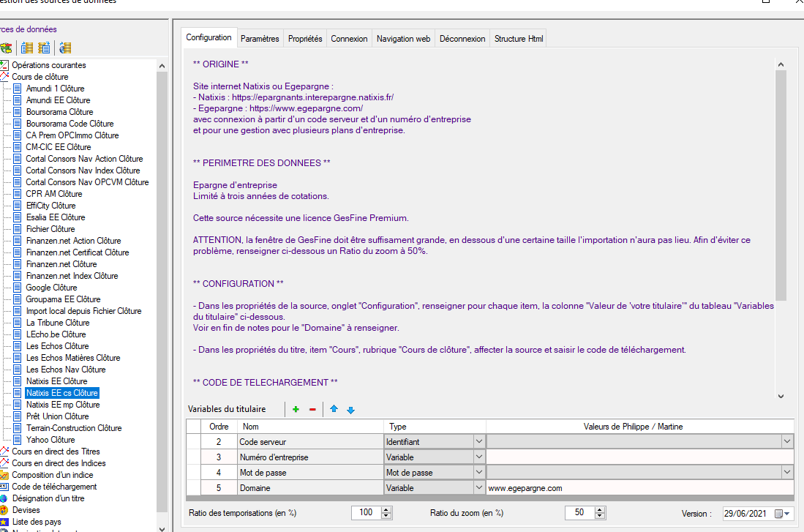This screenshot has height=532, width=804.
Task: Open Type dropdown for Mot de passe row
Action: tap(478, 473)
